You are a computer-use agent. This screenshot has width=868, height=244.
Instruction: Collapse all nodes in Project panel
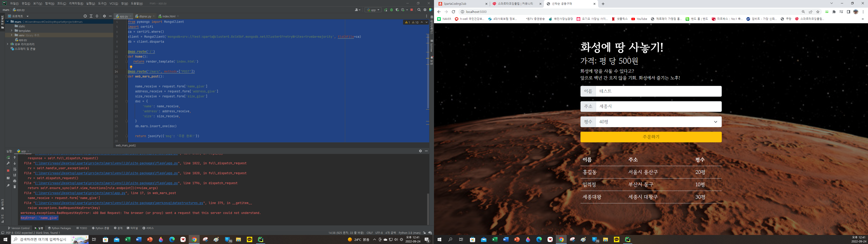pyautogui.click(x=97, y=16)
